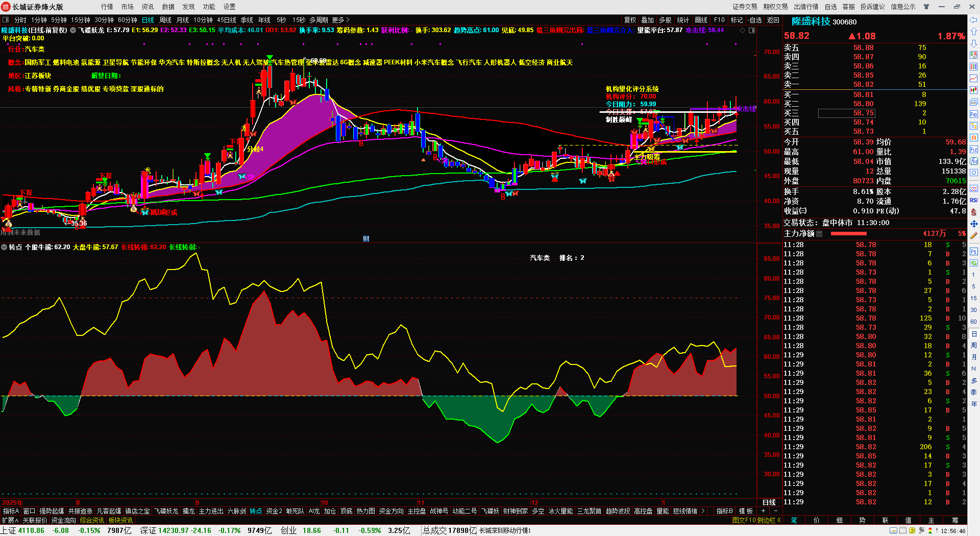Open 资金流向 bottom tab
The height and width of the screenshot is (536, 980).
click(x=63, y=520)
